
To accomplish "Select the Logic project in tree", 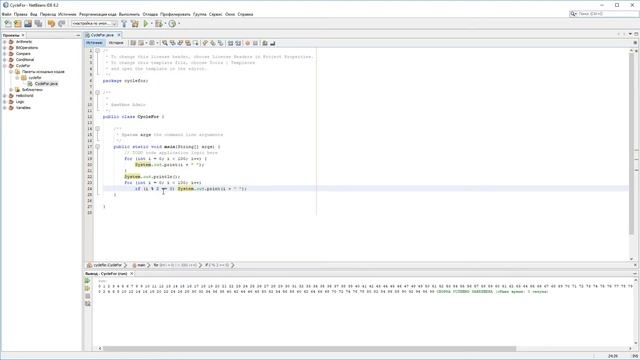I will coord(20,102).
